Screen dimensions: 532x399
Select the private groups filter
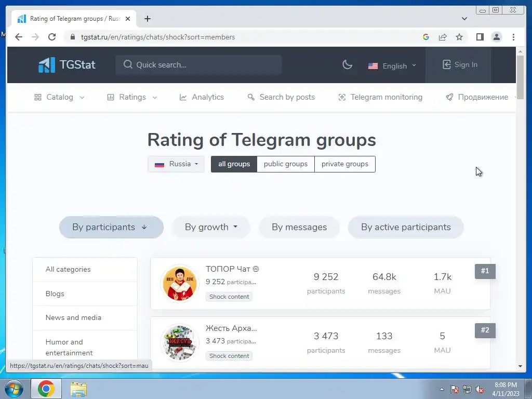coord(345,164)
